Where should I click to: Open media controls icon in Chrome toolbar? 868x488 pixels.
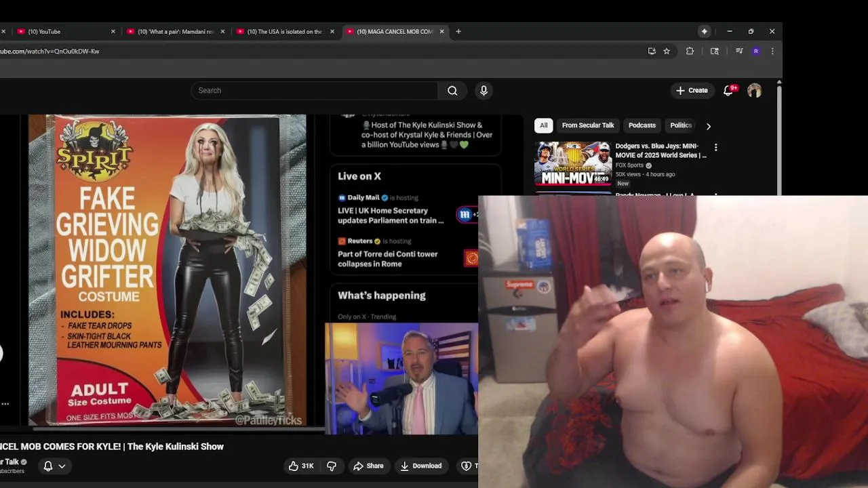(x=739, y=51)
